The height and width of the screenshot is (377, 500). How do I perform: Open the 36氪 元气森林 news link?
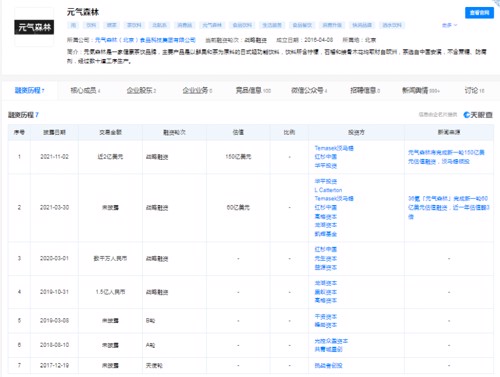[x=449, y=207]
